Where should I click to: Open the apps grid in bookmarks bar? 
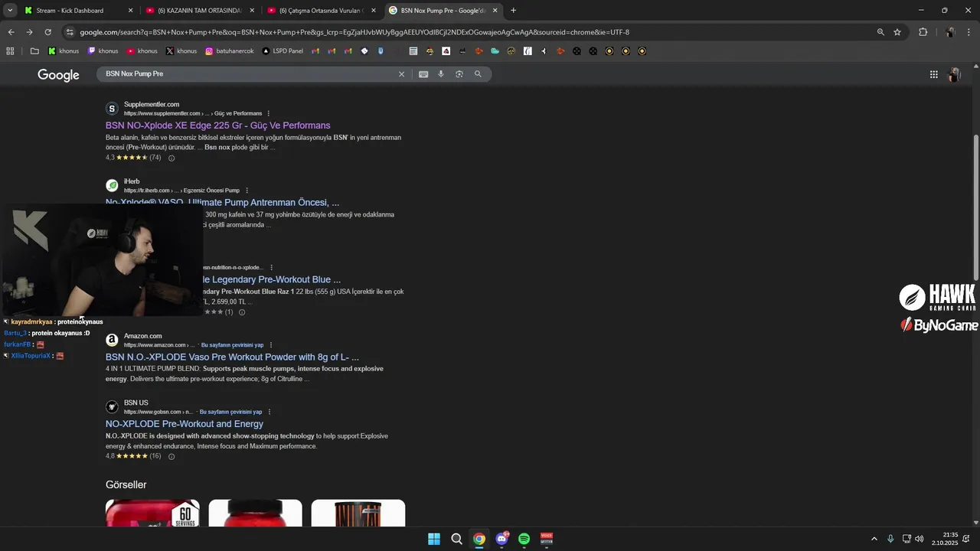pos(10,51)
